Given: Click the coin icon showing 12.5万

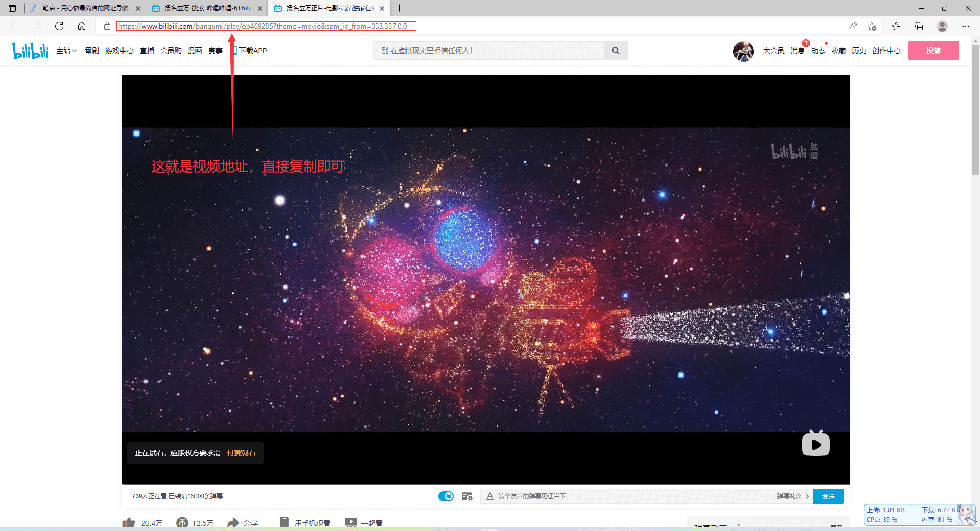Looking at the screenshot, I should 182,523.
